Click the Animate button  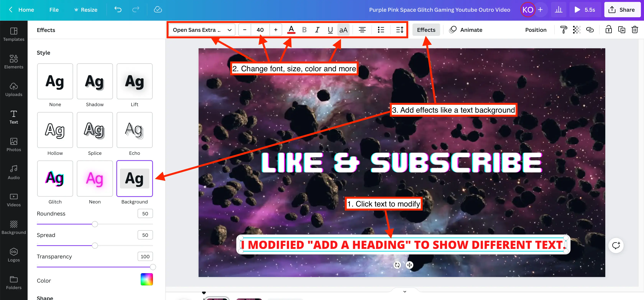(x=466, y=30)
